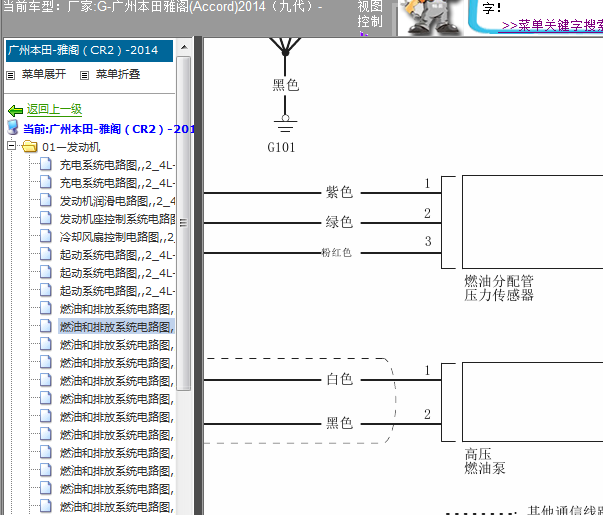Click pin 2 of the high pressure fuel pump

pos(427,414)
